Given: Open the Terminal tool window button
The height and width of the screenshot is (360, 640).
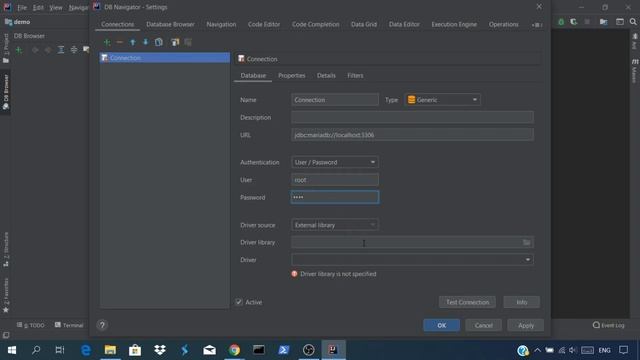Looking at the screenshot, I should [x=69, y=325].
